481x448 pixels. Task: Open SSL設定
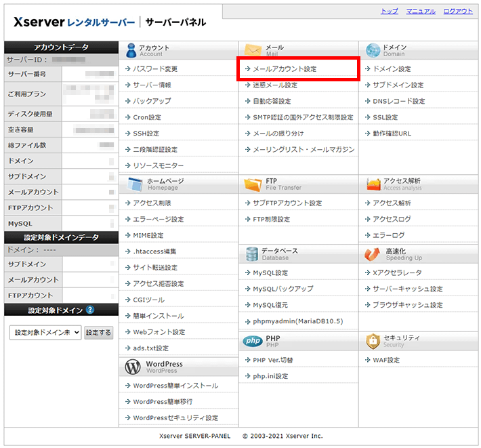(385, 117)
